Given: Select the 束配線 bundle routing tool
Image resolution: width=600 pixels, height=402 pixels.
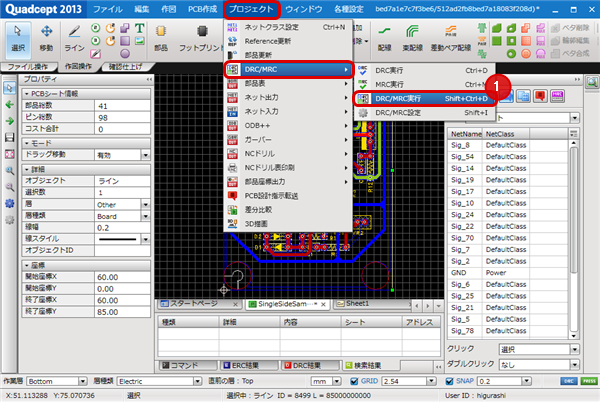Looking at the screenshot, I should pyautogui.click(x=412, y=39).
